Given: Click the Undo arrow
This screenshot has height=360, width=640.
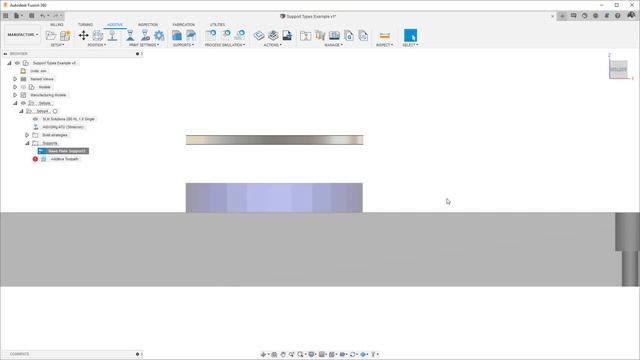Looking at the screenshot, I should (42, 16).
